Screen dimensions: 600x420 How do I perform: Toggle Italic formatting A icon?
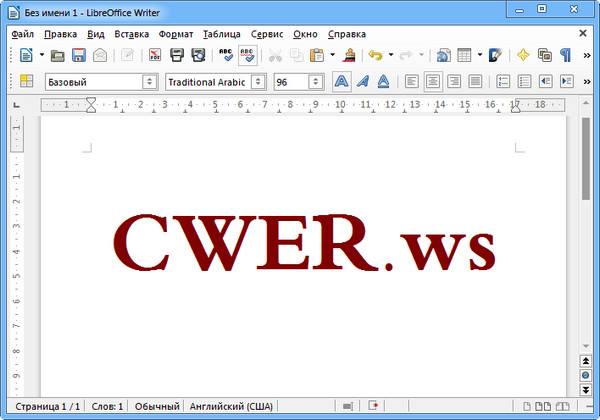[x=363, y=81]
